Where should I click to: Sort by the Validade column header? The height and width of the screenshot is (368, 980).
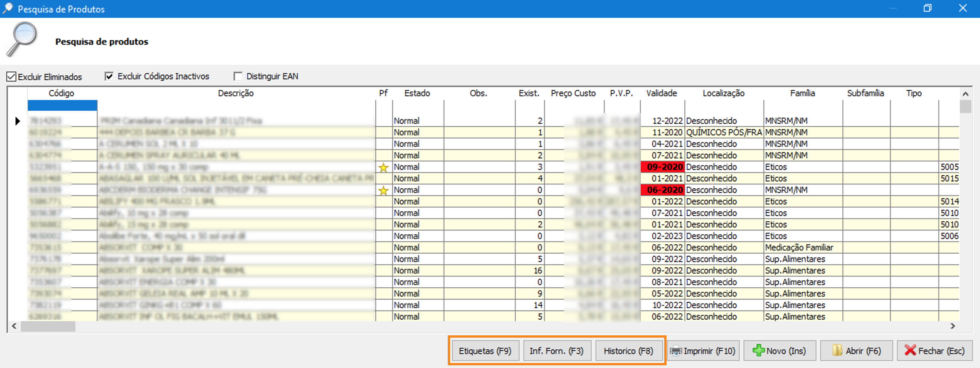[661, 93]
